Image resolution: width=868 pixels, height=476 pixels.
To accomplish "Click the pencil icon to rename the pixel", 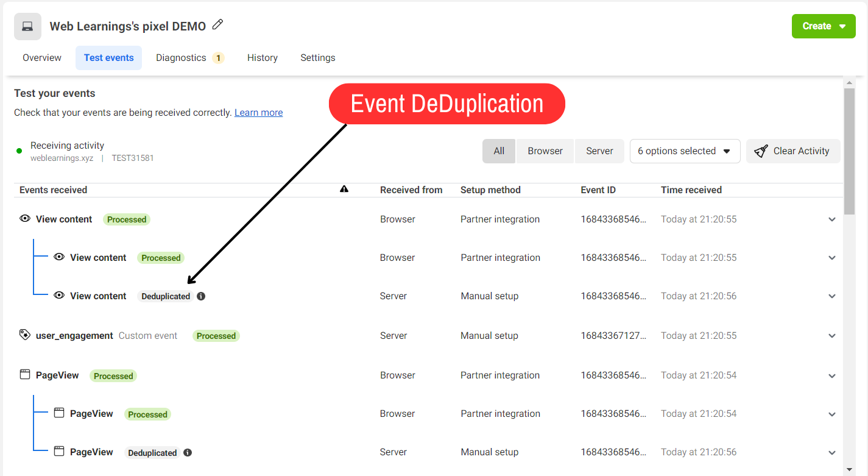I will [x=217, y=24].
